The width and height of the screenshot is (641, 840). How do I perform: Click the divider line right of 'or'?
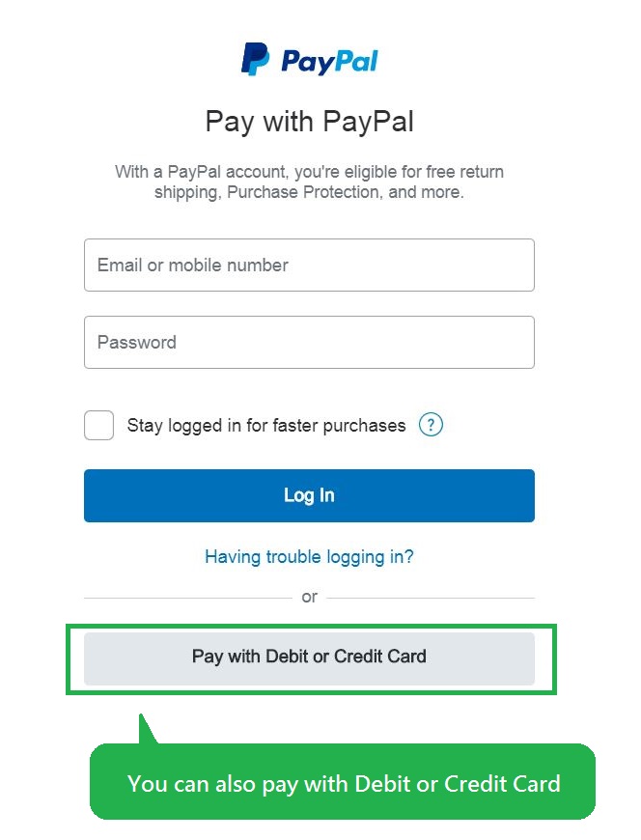pyautogui.click(x=431, y=598)
